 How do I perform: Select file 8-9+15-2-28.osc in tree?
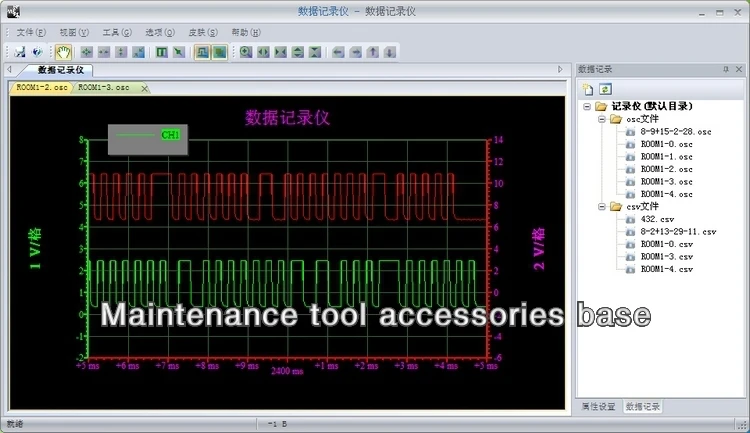676,132
